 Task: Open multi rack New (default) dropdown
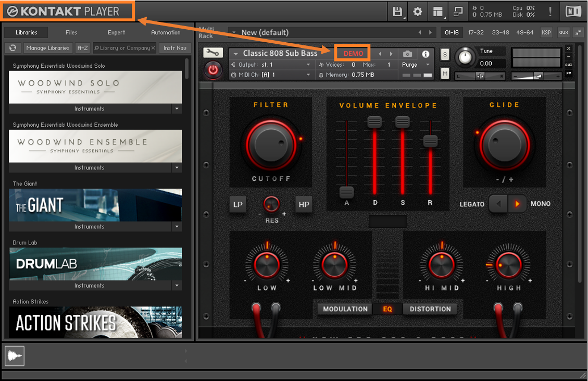click(x=235, y=33)
